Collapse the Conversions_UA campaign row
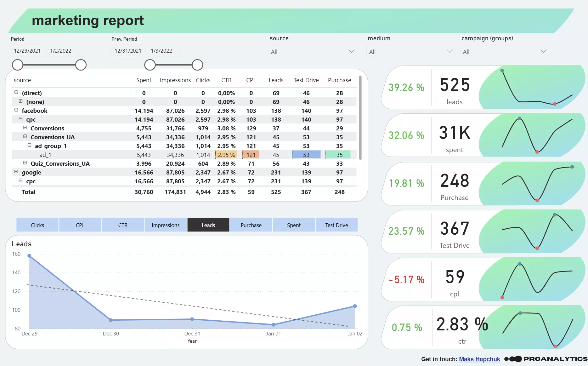Image resolution: width=588 pixels, height=366 pixels. (25, 136)
